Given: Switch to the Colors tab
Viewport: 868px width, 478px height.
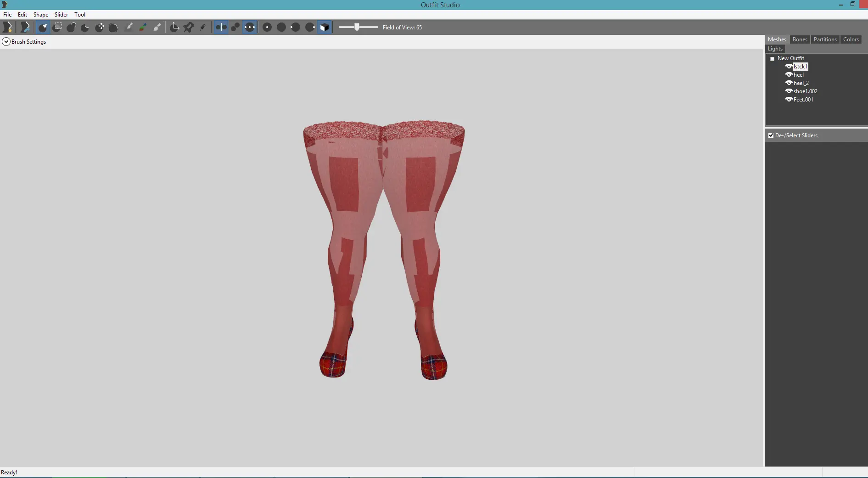Looking at the screenshot, I should pyautogui.click(x=851, y=39).
